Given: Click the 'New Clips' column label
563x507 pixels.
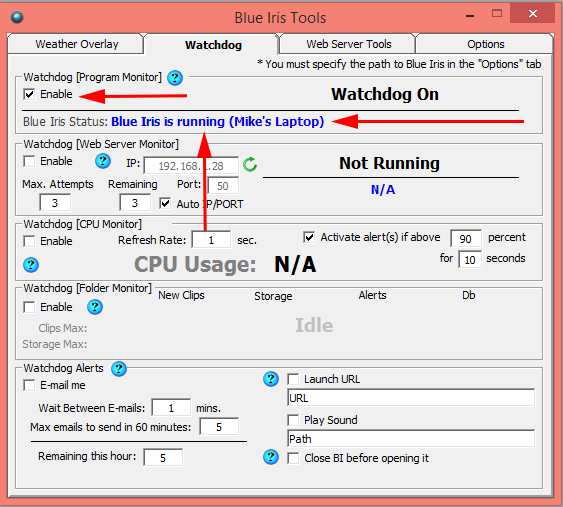Looking at the screenshot, I should (181, 295).
